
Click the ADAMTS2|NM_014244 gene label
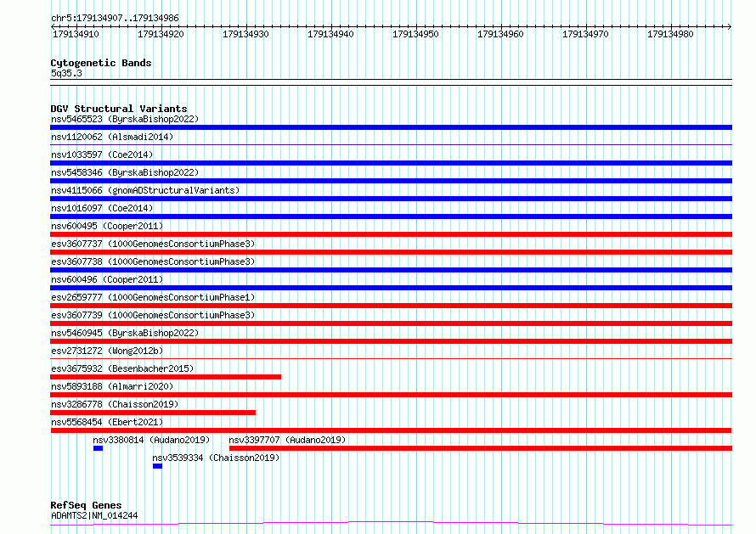tap(94, 515)
